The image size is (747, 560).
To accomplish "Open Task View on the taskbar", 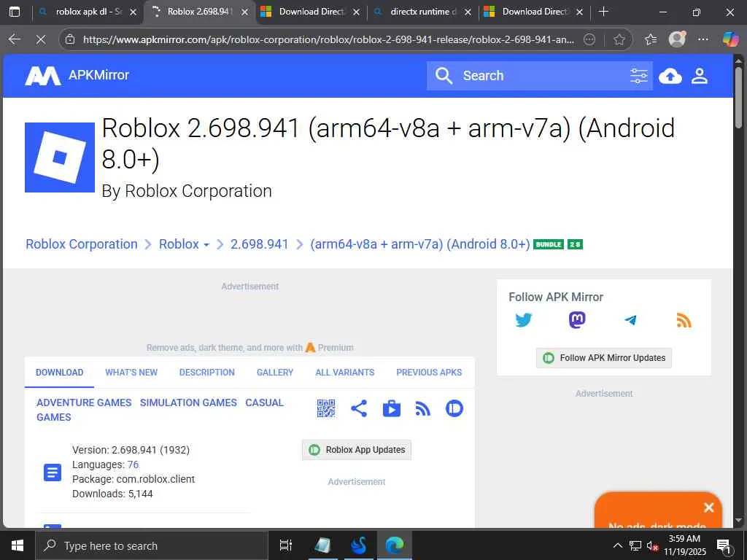I will tap(285, 545).
